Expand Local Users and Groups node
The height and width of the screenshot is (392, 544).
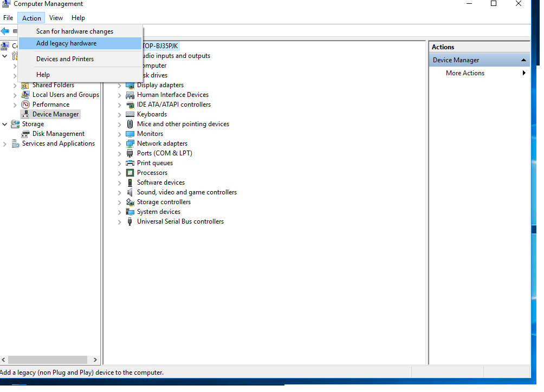15,95
